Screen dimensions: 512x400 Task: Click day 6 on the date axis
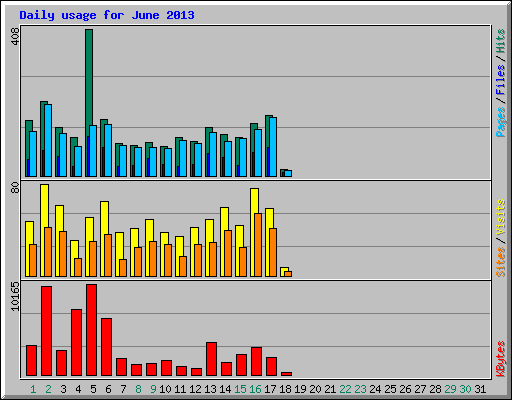click(x=108, y=389)
